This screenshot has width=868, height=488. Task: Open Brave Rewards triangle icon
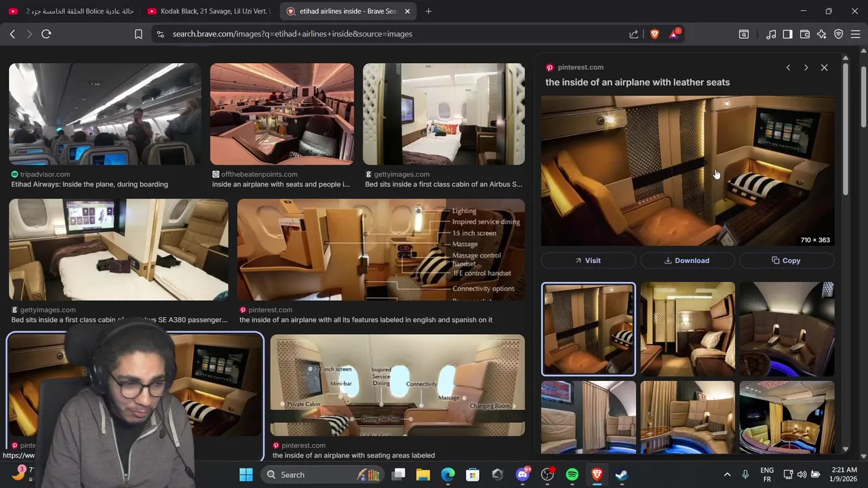coord(674,34)
